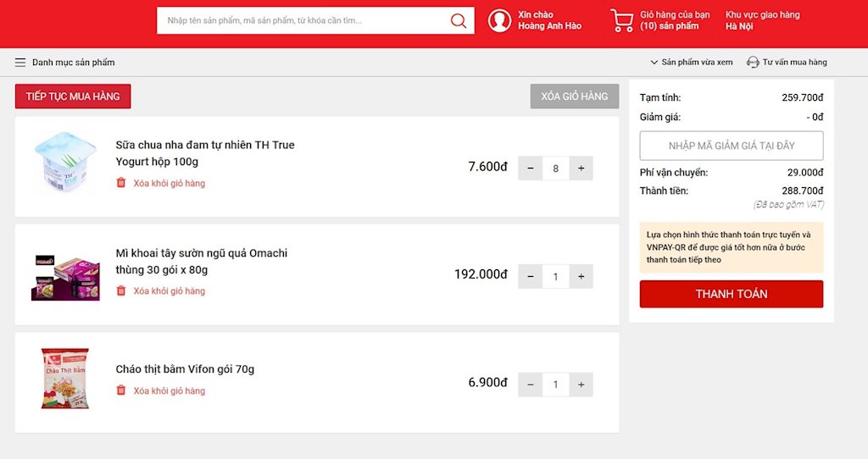Focus the discount code input field
This screenshot has width=868, height=459.
click(x=731, y=146)
